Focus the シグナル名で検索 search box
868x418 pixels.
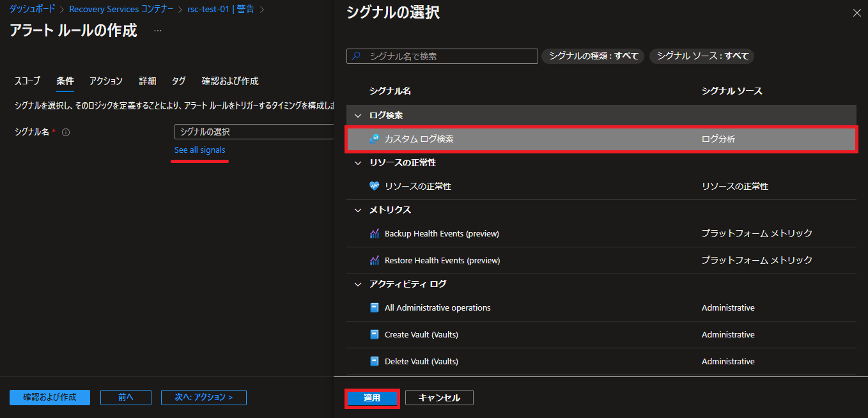[442, 56]
